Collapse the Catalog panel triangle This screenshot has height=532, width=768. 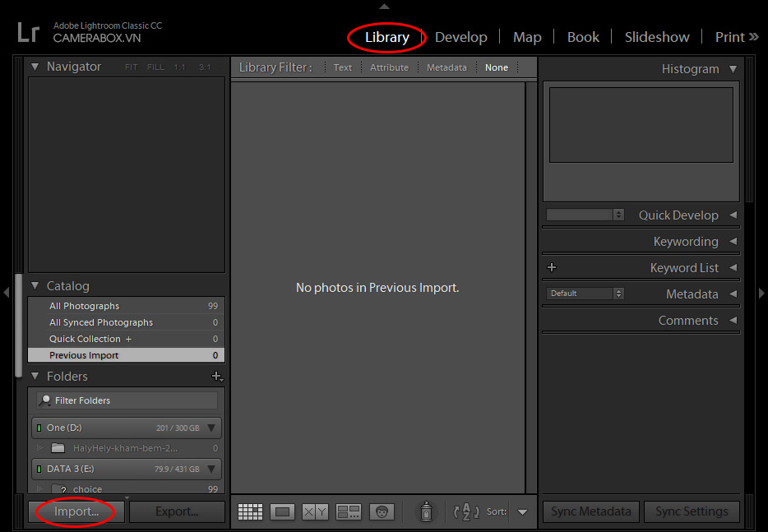pos(35,286)
